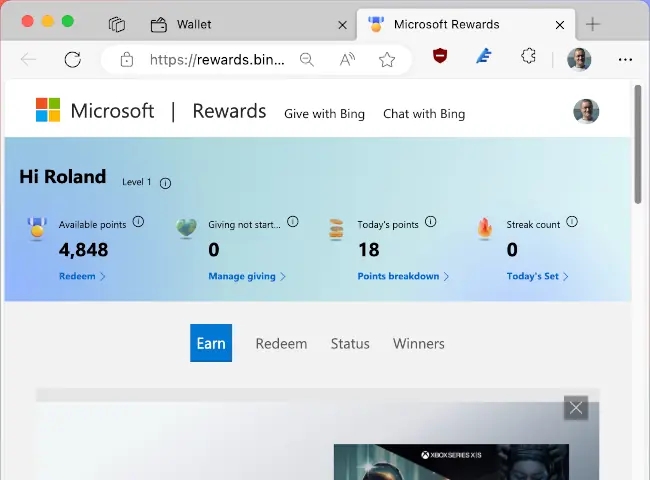Screen dimensions: 650x480
Task: Show Giving not started info icon
Action: [x=293, y=222]
